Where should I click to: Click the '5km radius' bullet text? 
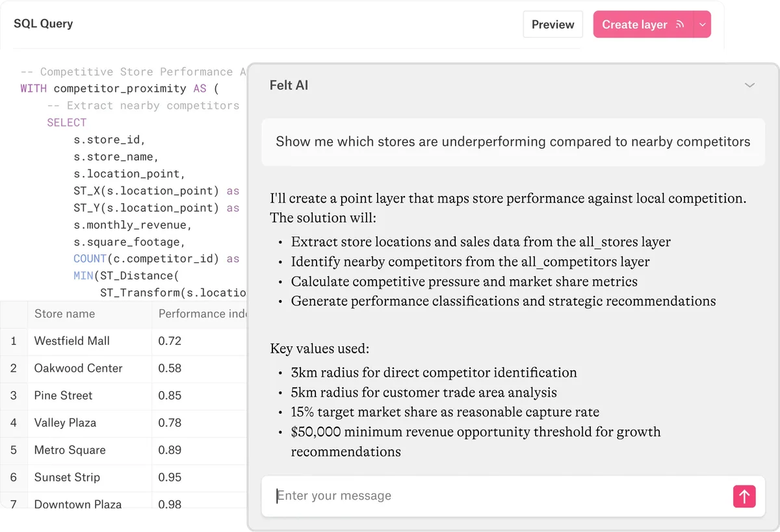click(x=424, y=392)
